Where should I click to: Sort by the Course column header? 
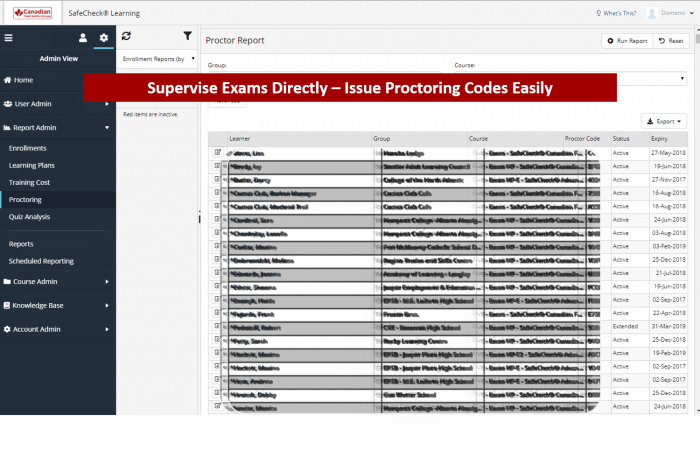[x=515, y=139]
